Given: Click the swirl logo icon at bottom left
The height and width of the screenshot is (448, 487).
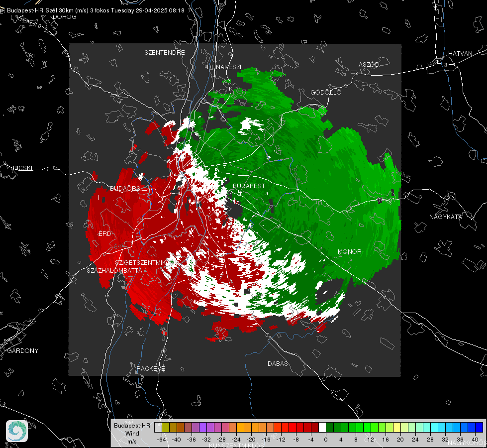Looking at the screenshot, I should [x=17, y=431].
